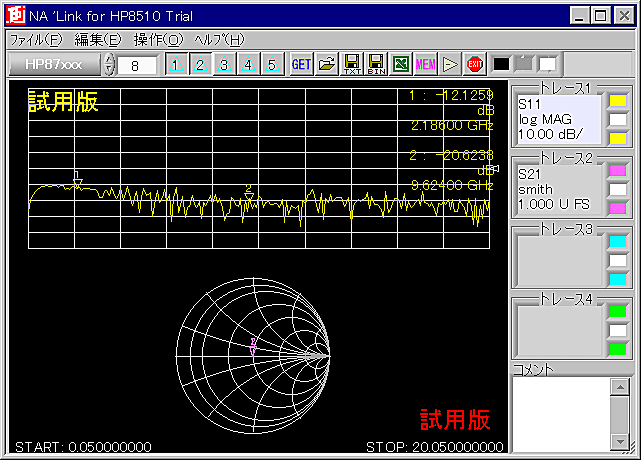Viewport: 641px width, 460px height.
Task: Click magenta marker on Smith chart
Action: pyautogui.click(x=253, y=348)
